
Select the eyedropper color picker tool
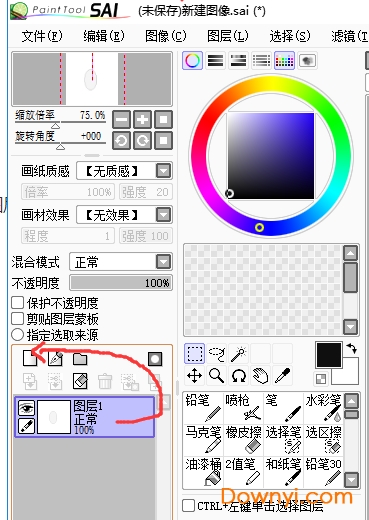[x=283, y=376]
